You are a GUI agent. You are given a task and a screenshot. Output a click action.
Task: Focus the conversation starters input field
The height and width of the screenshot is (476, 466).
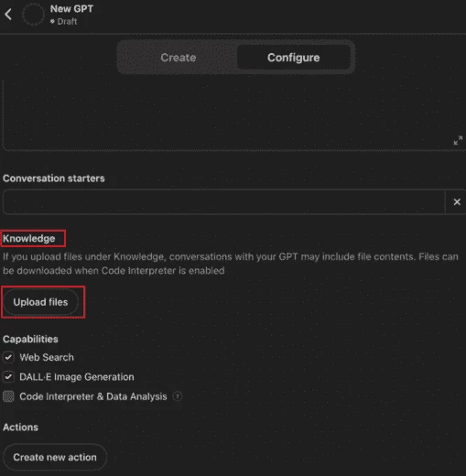(x=224, y=202)
